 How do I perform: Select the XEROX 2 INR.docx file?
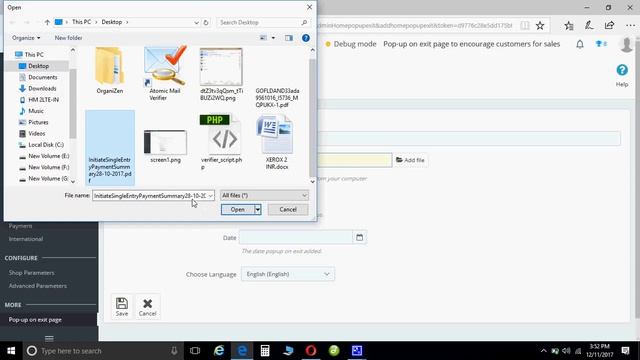click(x=277, y=142)
